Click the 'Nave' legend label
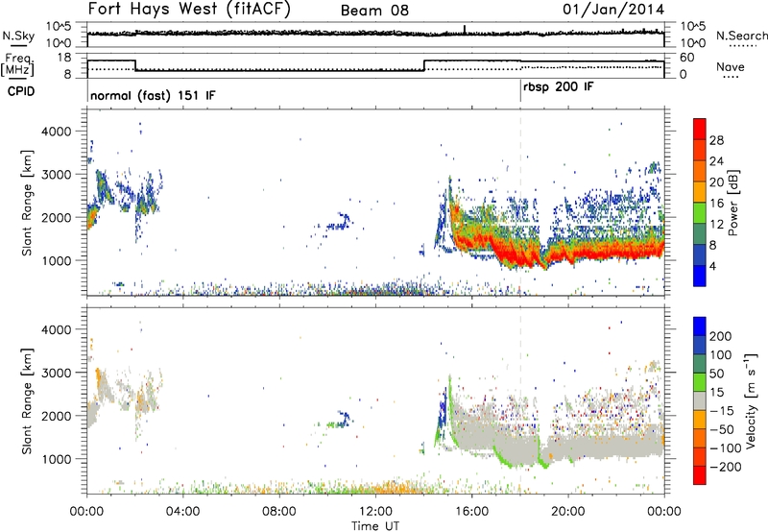This screenshot has height=532, width=768. tap(731, 66)
